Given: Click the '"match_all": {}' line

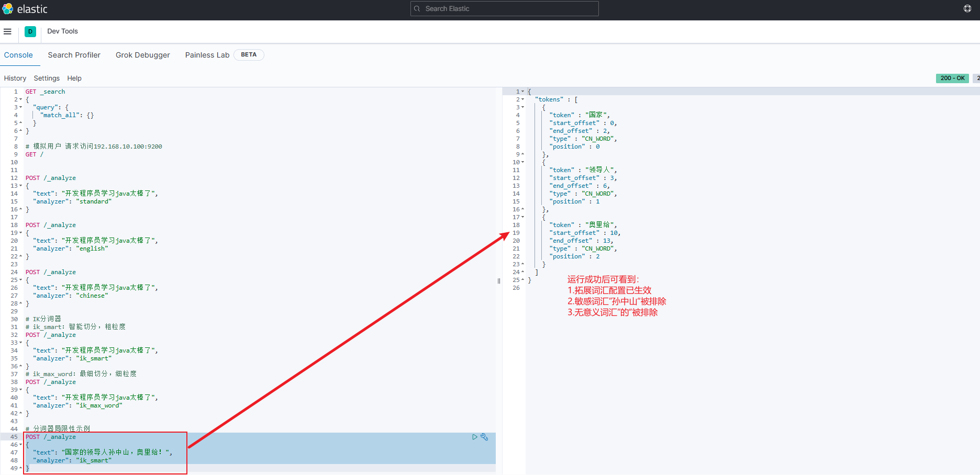Looking at the screenshot, I should pos(67,115).
